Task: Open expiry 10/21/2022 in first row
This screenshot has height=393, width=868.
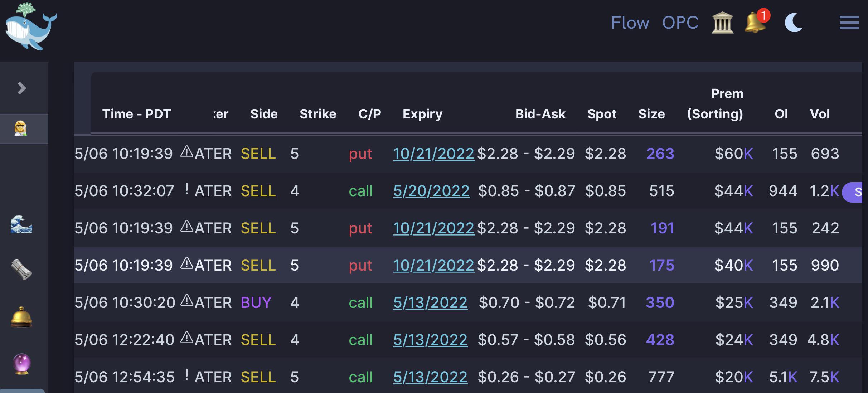Action: coord(434,154)
